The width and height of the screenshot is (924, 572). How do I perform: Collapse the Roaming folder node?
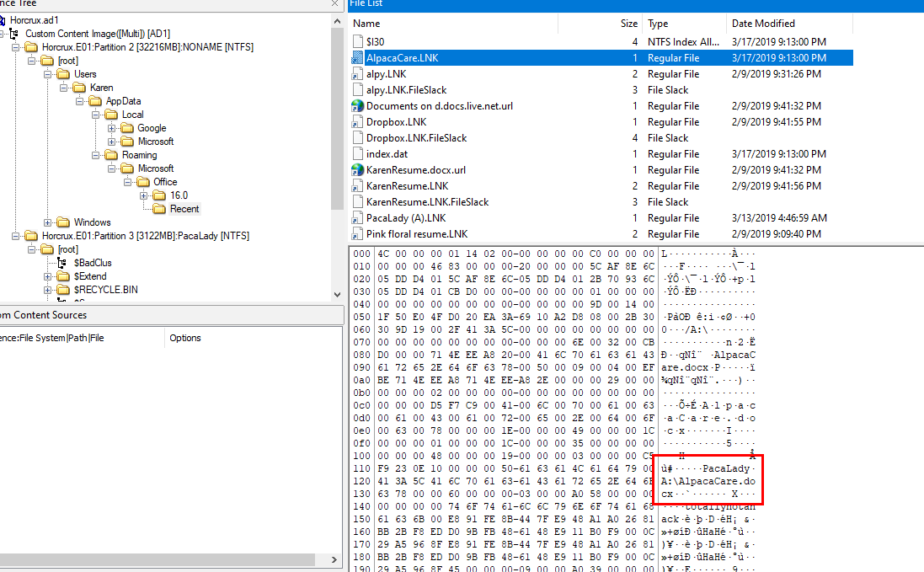point(95,155)
